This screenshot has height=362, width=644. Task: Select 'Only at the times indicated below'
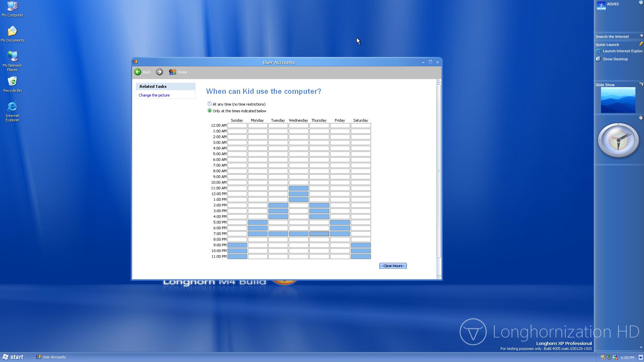click(210, 111)
